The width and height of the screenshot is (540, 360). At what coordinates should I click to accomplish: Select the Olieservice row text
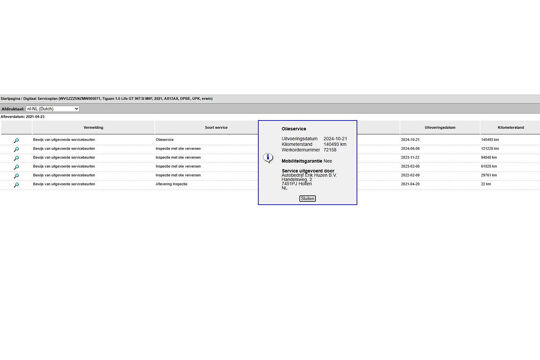pos(165,140)
